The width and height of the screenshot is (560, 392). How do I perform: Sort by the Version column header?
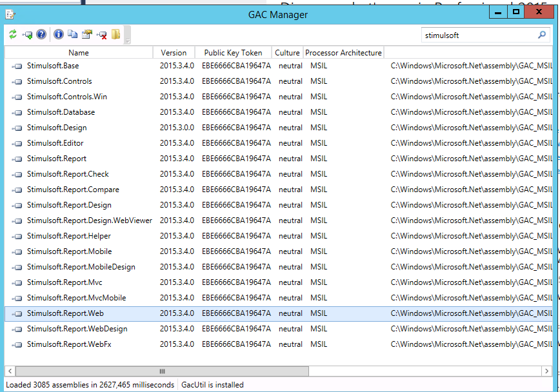(x=174, y=52)
